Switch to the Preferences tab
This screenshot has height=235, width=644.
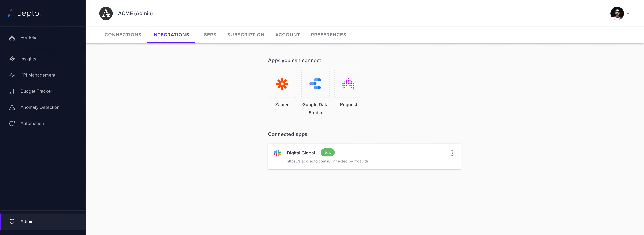[x=329, y=35]
